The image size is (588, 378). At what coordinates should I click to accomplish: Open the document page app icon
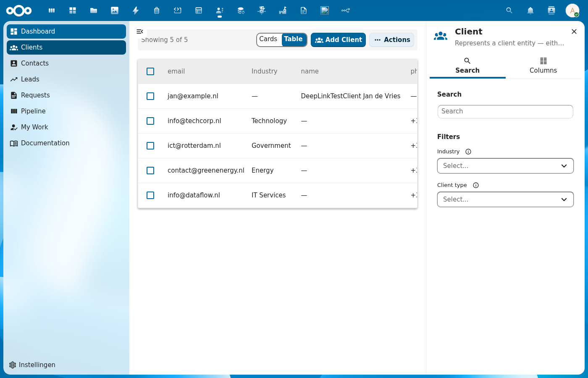[304, 10]
